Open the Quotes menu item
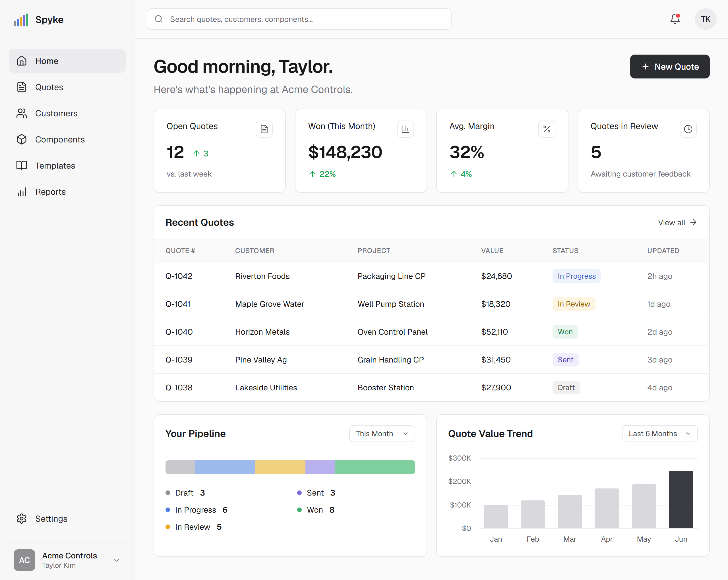Viewport: 728px width, 580px height. (x=67, y=87)
